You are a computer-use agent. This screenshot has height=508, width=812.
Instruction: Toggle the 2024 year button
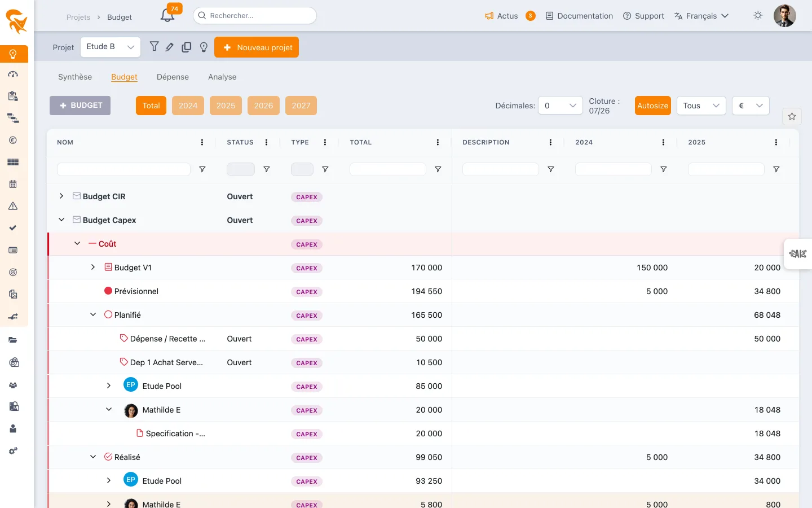pos(188,106)
